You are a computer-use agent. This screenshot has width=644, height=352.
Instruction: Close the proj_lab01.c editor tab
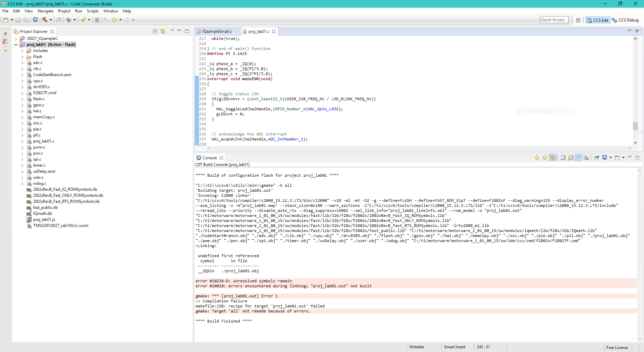pos(274,32)
